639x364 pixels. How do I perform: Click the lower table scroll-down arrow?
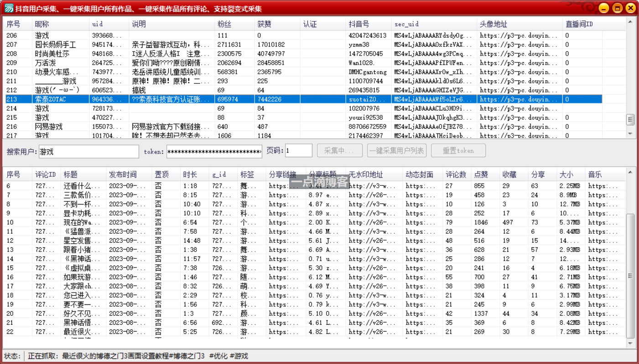pyautogui.click(x=630, y=343)
